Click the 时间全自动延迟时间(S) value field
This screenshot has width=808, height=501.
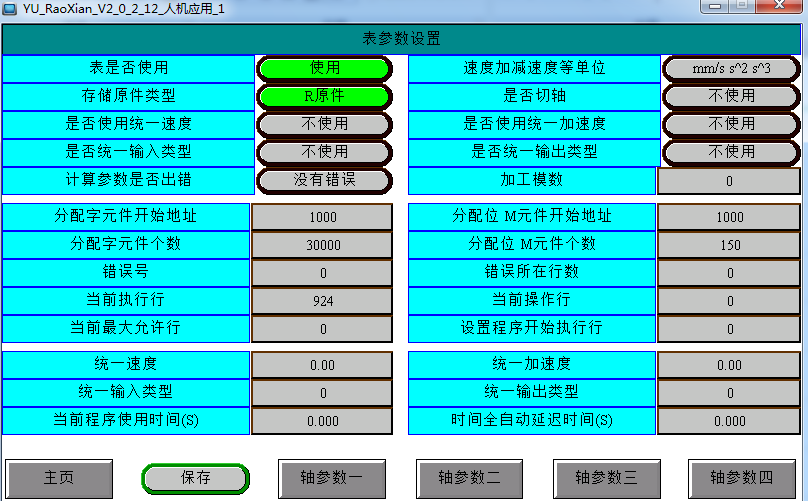(x=729, y=421)
